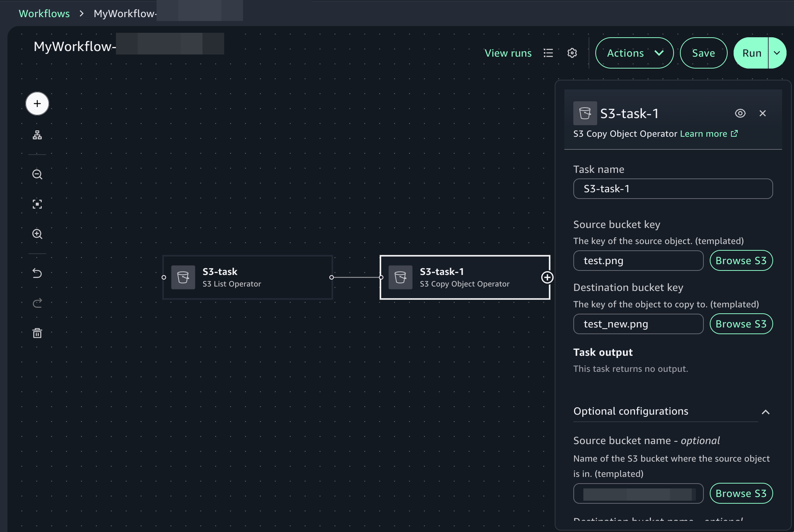Image resolution: width=794 pixels, height=532 pixels.
Task: Open workflow settings gear
Action: tap(572, 53)
